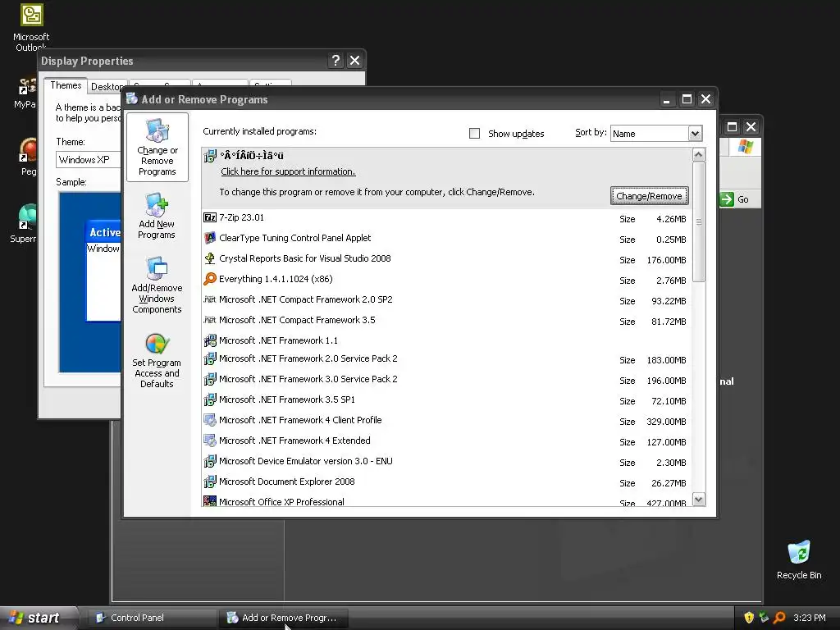Click the selected program's icon at list top
The image size is (840, 630).
coord(210,156)
